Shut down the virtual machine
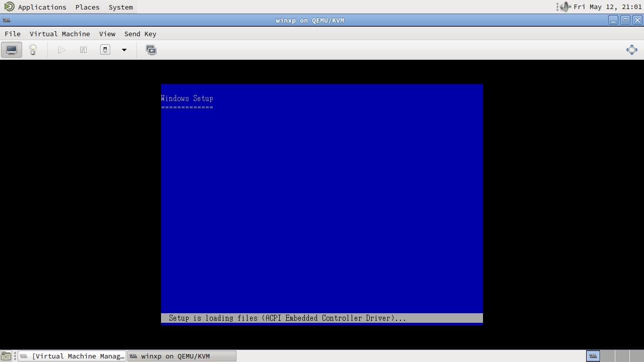Image resolution: width=644 pixels, height=362 pixels. tap(105, 50)
